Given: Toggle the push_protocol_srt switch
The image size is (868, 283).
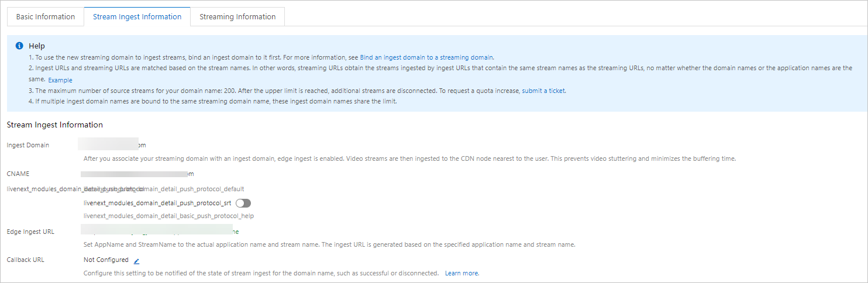Looking at the screenshot, I should [243, 203].
